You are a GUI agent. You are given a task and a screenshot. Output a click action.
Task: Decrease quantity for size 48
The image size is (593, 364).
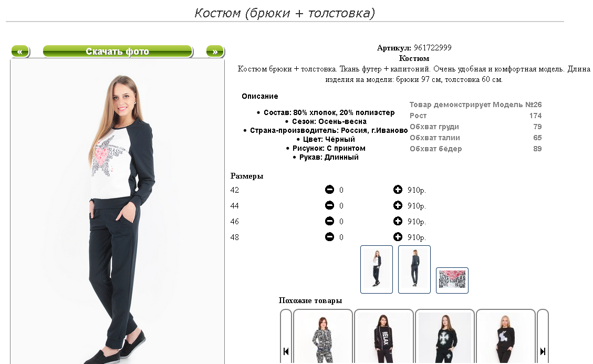tap(329, 237)
